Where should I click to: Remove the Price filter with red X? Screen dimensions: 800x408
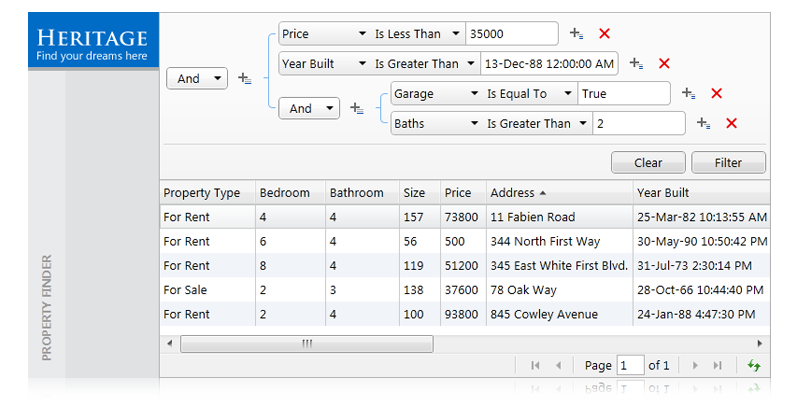pyautogui.click(x=605, y=34)
